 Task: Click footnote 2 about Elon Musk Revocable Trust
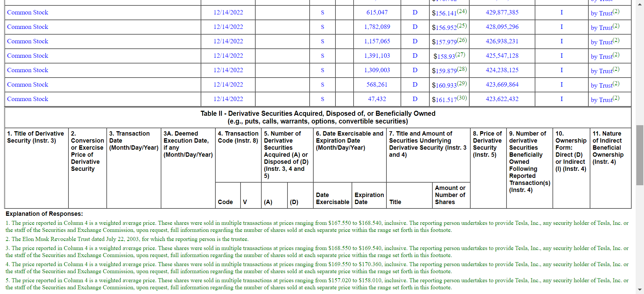coord(127,239)
